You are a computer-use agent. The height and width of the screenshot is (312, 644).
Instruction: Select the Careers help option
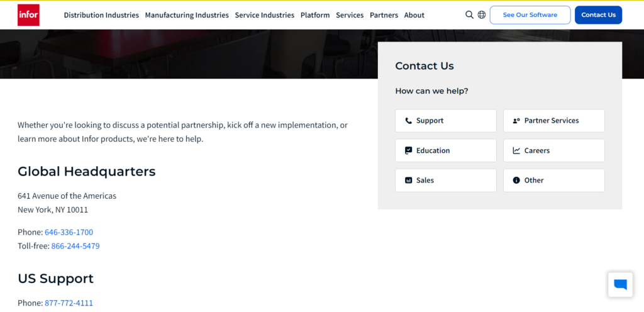[553, 151]
